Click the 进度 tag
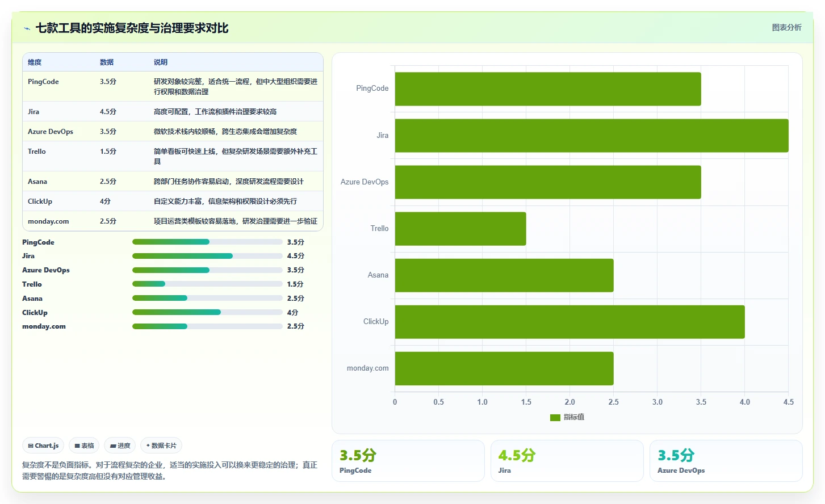 click(120, 446)
